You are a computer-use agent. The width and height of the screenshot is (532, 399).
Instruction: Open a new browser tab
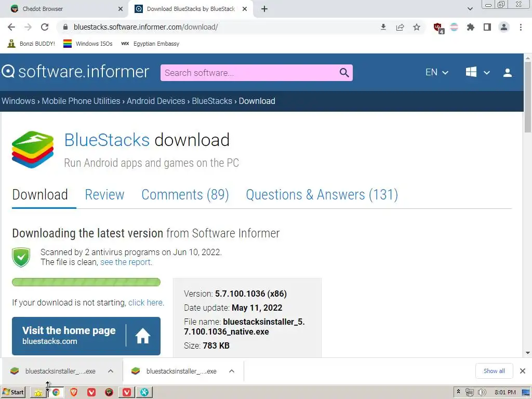coord(264,9)
